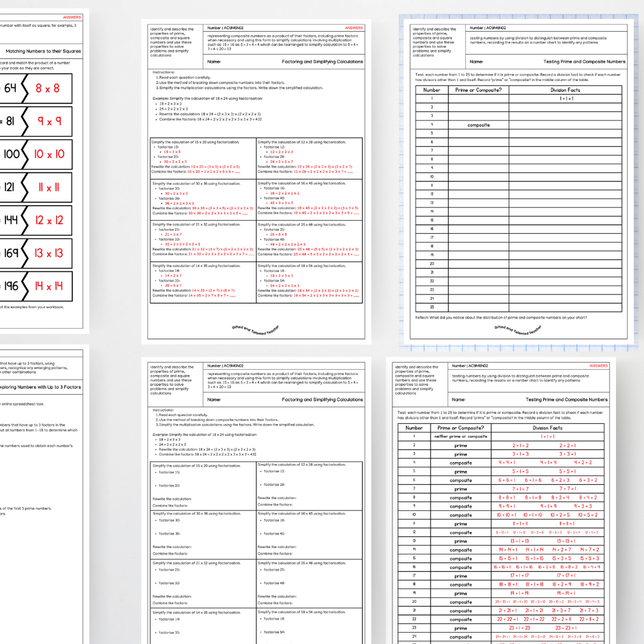Select the 12 x 12 matching card
The width and height of the screenshot is (644, 644).
48,220
